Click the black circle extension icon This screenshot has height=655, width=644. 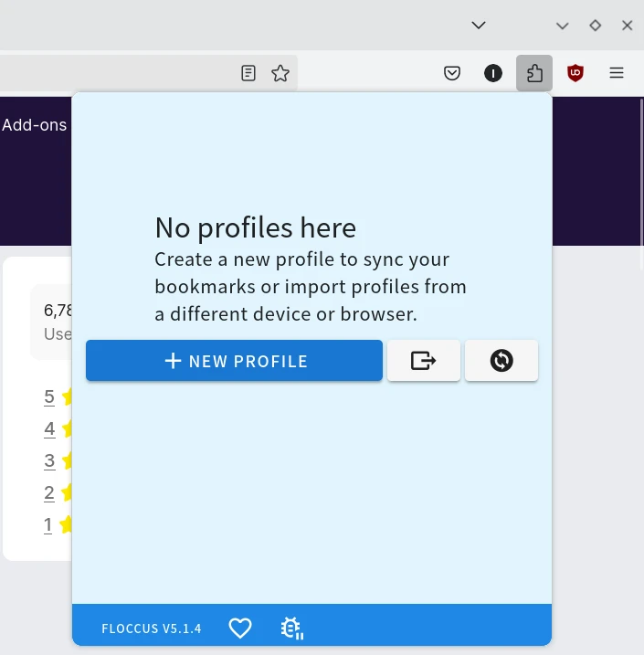492,73
